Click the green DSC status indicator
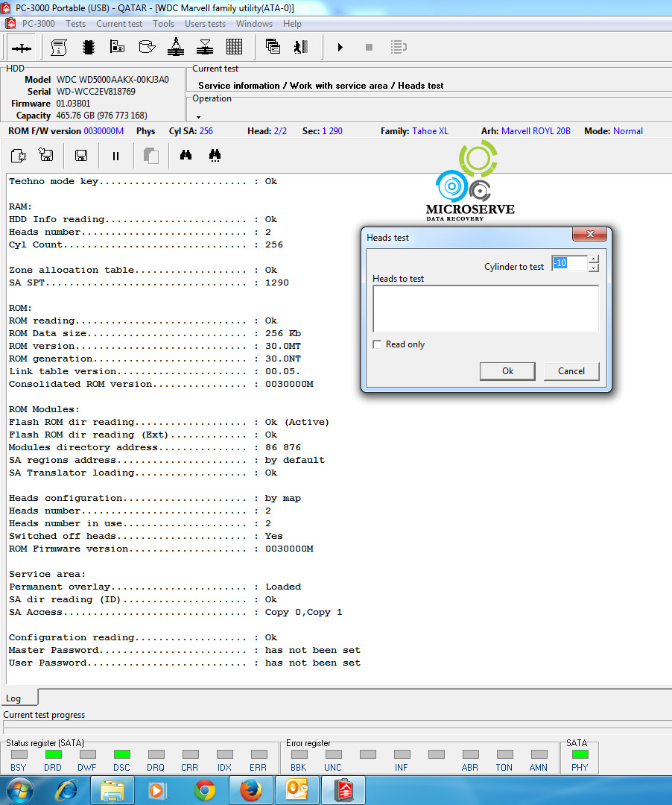This screenshot has height=805, width=672. 122,754
